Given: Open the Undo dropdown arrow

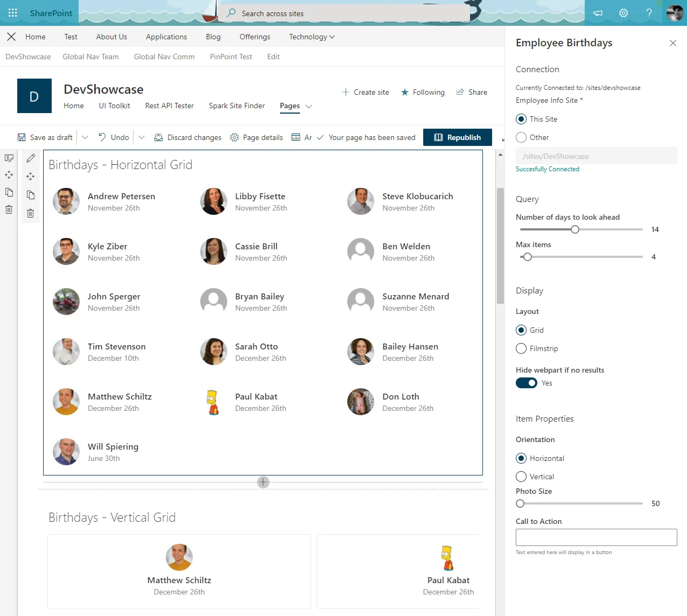Looking at the screenshot, I should (142, 137).
